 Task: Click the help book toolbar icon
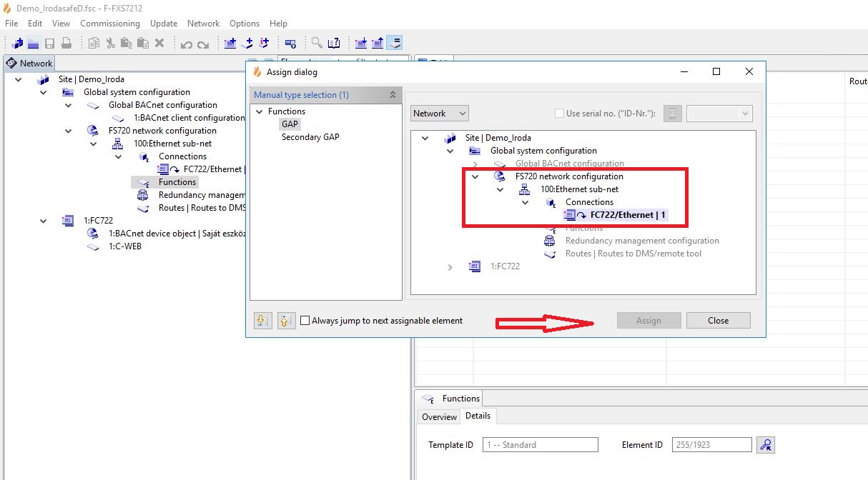click(333, 43)
